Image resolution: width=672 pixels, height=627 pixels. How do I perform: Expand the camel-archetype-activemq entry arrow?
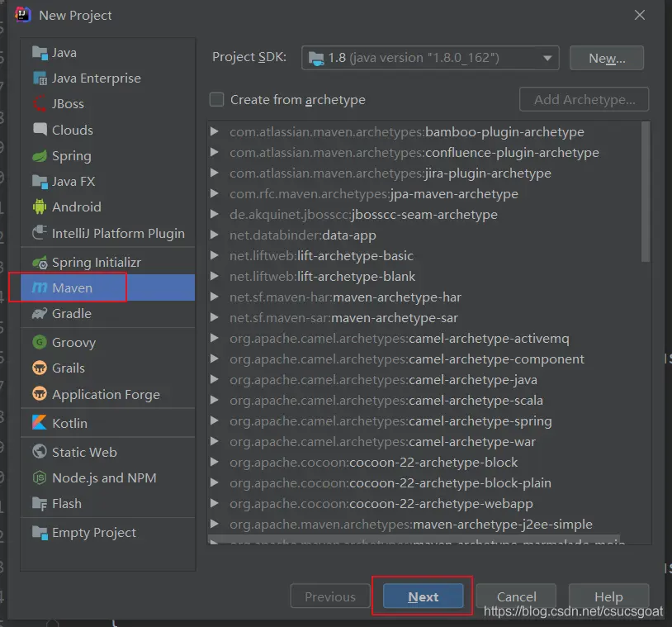pos(215,339)
